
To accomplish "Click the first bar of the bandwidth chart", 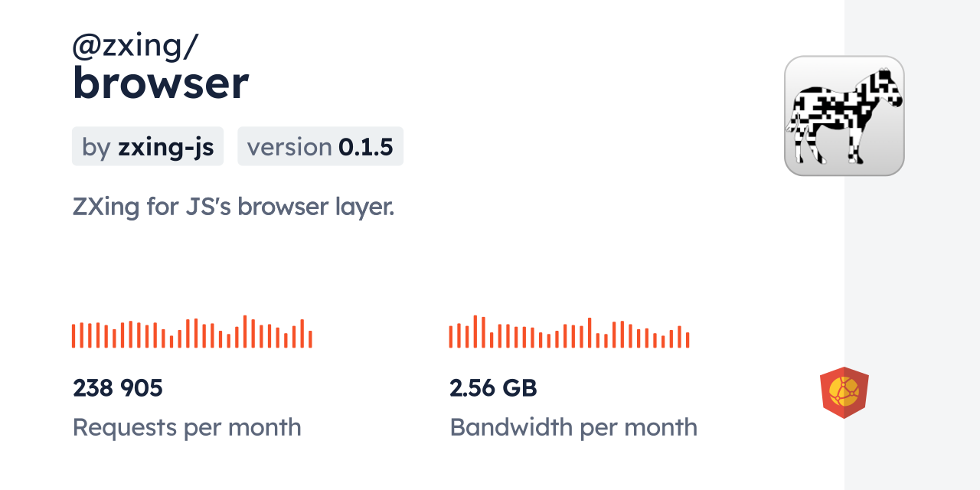I will coord(451,337).
